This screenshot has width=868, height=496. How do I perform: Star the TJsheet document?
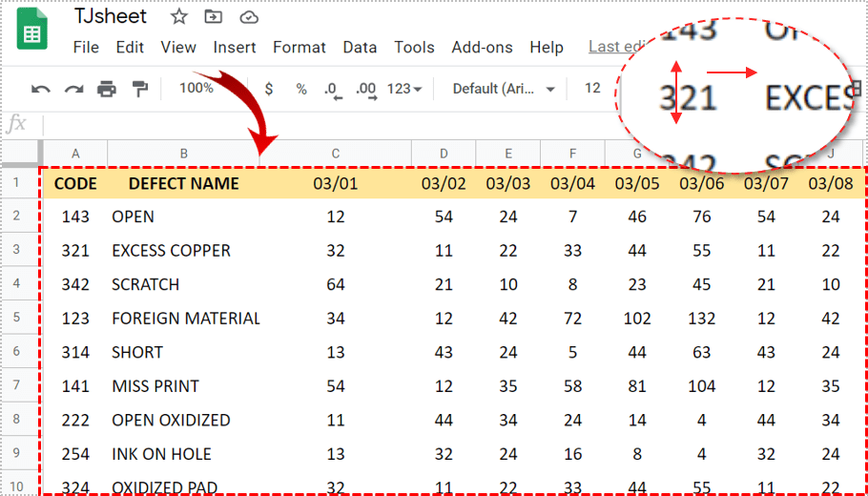pos(178,17)
